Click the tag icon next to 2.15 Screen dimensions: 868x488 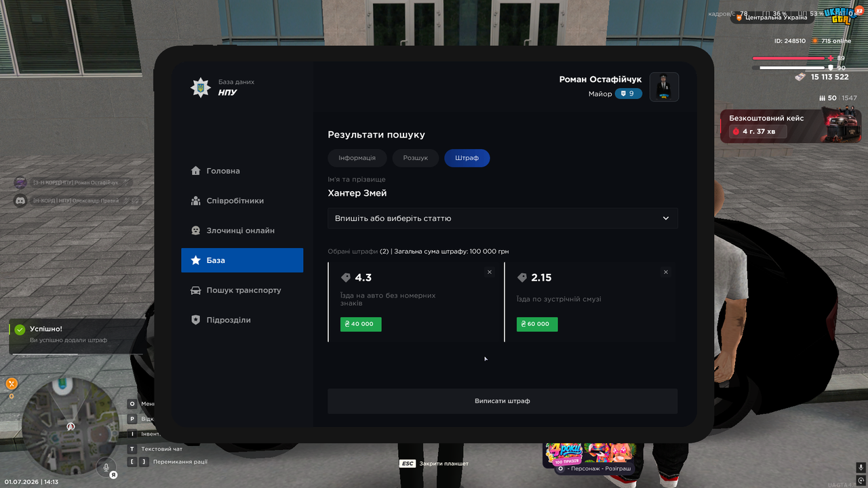pyautogui.click(x=522, y=278)
